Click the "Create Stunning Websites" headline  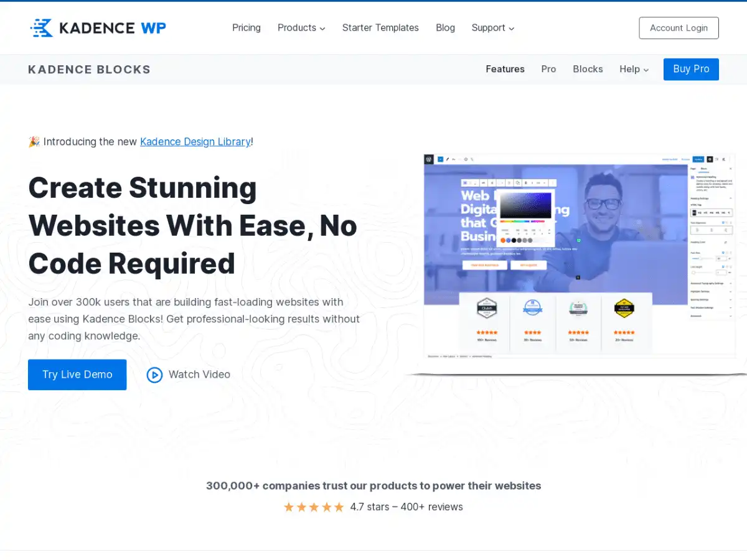[x=192, y=225]
